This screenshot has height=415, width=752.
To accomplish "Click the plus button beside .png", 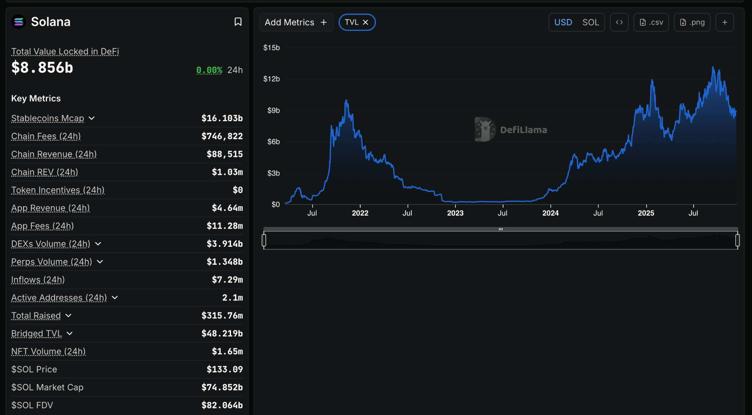I will click(x=725, y=22).
